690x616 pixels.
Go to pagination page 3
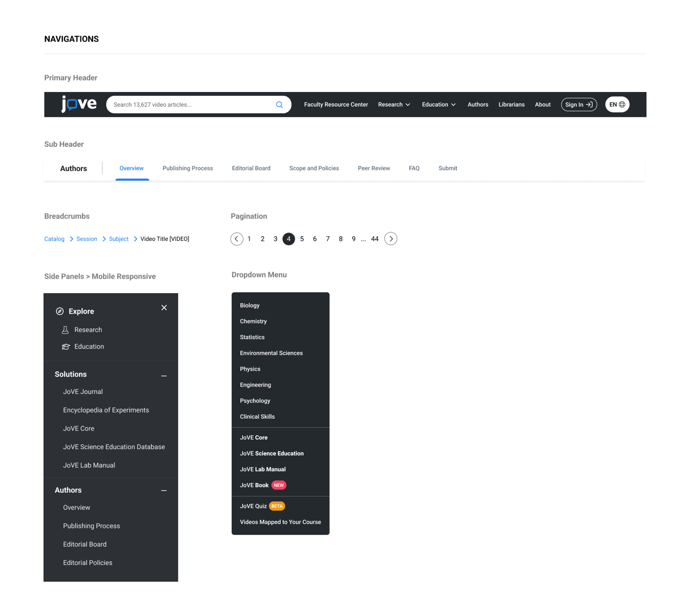click(276, 239)
